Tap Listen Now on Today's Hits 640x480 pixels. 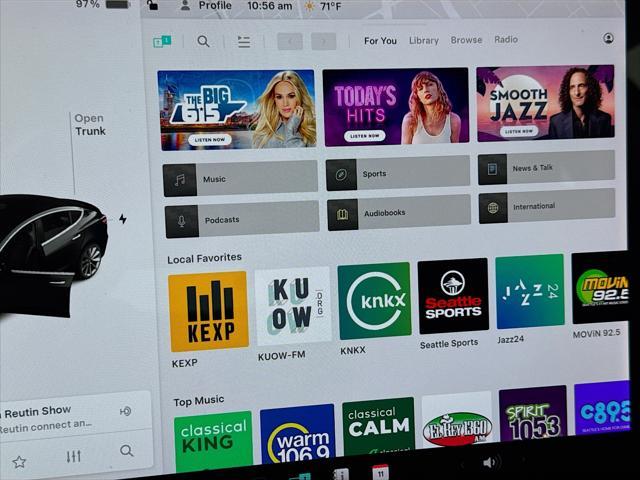click(364, 136)
